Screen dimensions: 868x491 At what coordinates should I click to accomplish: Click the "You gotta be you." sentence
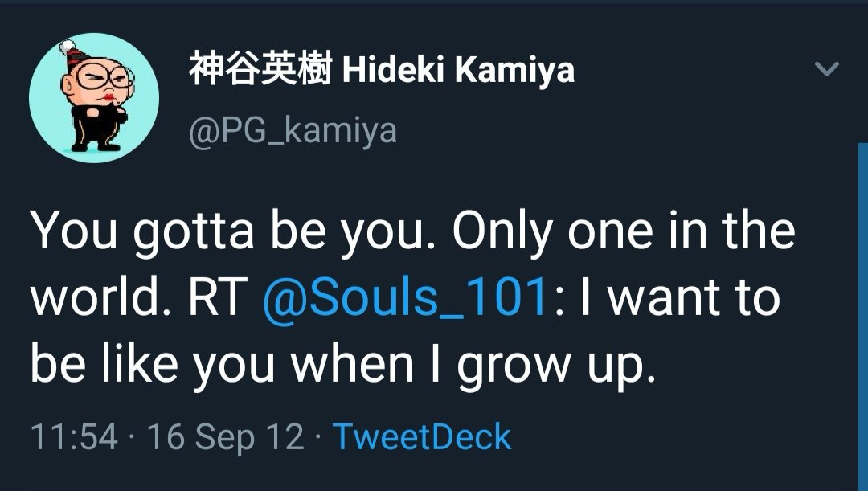click(233, 232)
